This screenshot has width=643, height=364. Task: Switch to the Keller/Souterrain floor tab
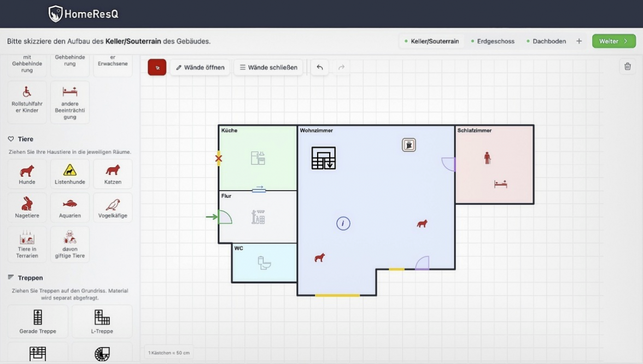[x=431, y=42]
